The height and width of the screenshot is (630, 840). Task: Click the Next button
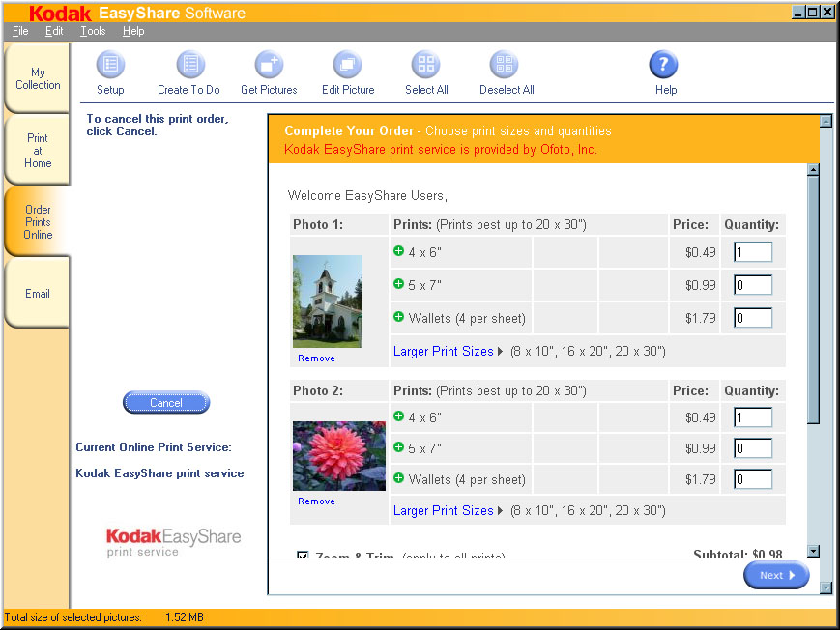tap(775, 575)
